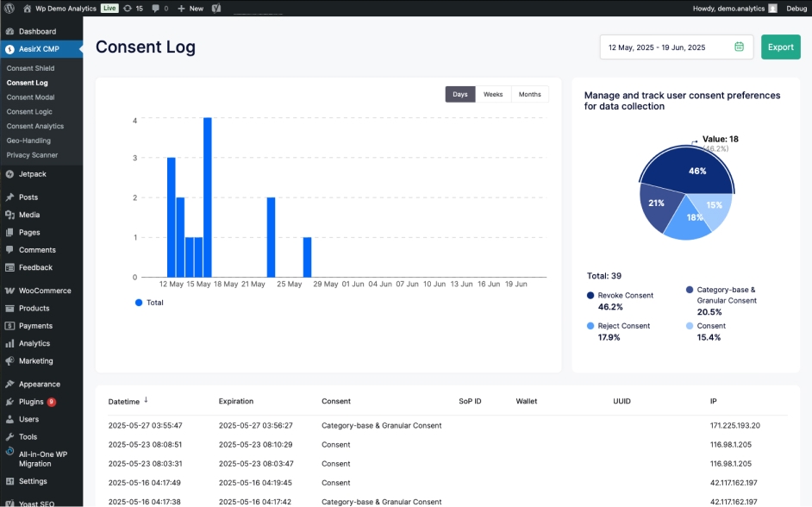Open Privacy Scanner submenu item
812x507 pixels.
tap(32, 155)
